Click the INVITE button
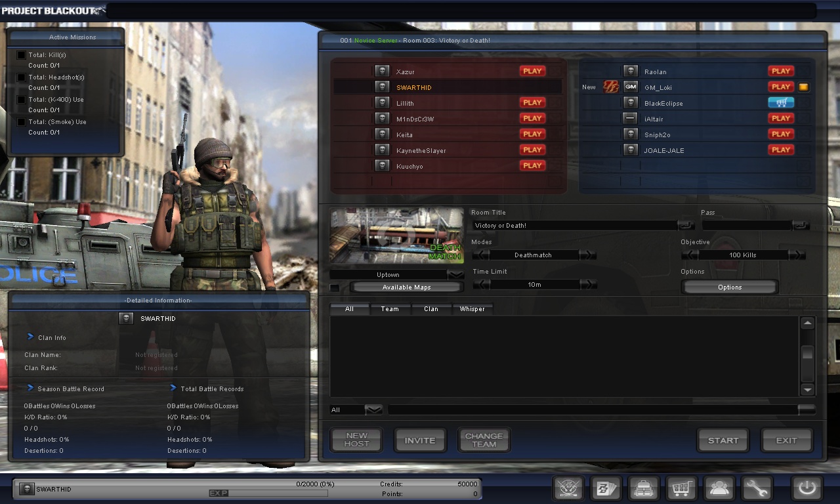Image resolution: width=840 pixels, height=504 pixels. (420, 440)
